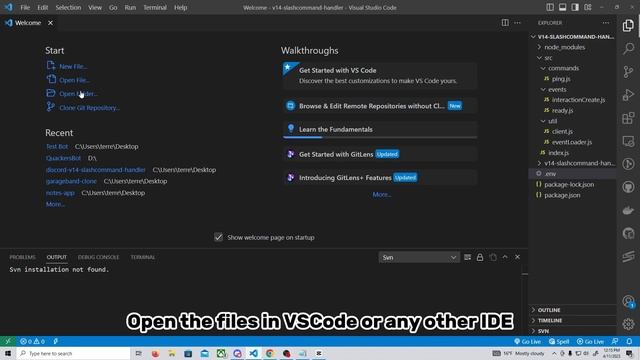Split the editor to the right
640x360 pixels.
pyautogui.click(x=505, y=23)
